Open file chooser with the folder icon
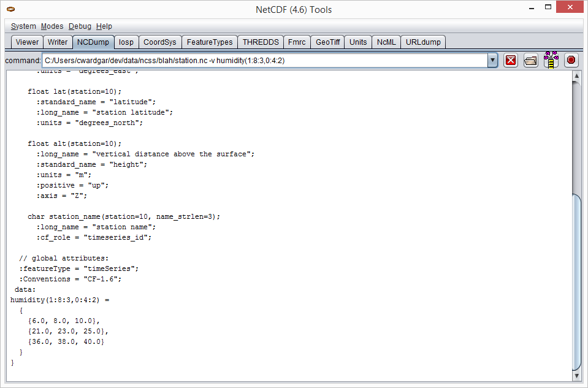Screen dimensions: 588x388 (x=531, y=60)
